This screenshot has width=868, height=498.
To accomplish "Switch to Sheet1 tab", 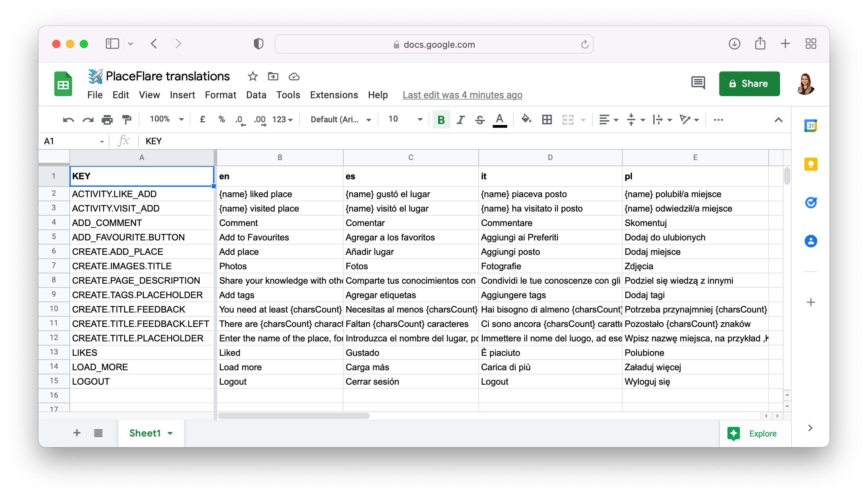I will pos(145,433).
